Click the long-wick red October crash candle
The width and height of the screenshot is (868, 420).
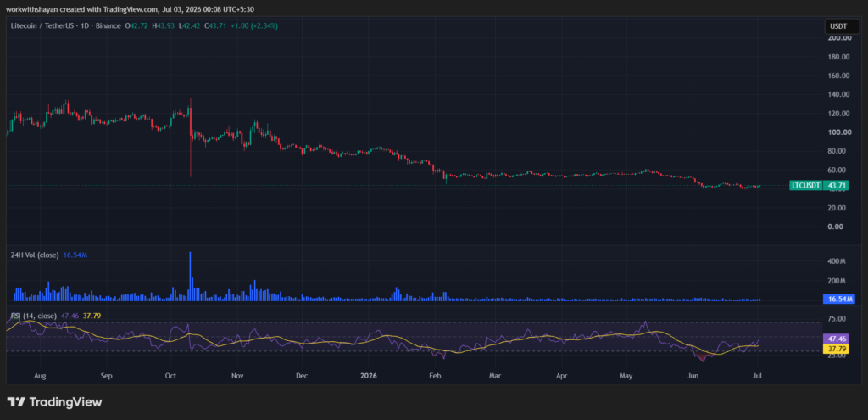(x=191, y=137)
